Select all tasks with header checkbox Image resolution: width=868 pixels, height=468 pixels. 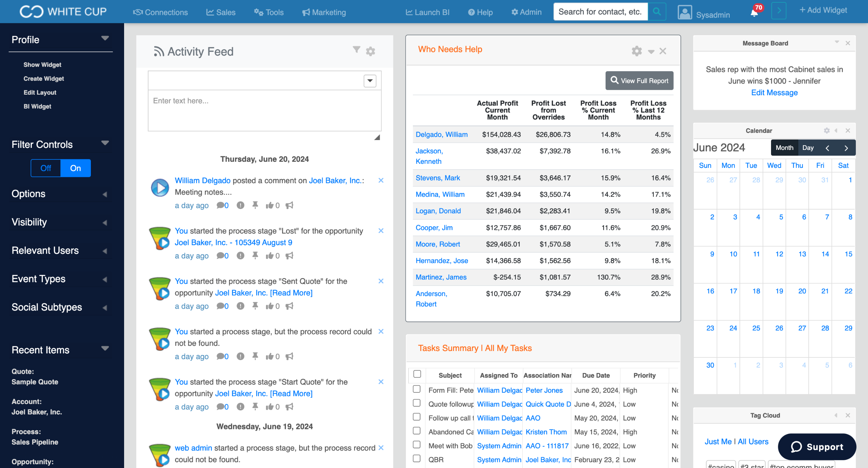pos(417,374)
